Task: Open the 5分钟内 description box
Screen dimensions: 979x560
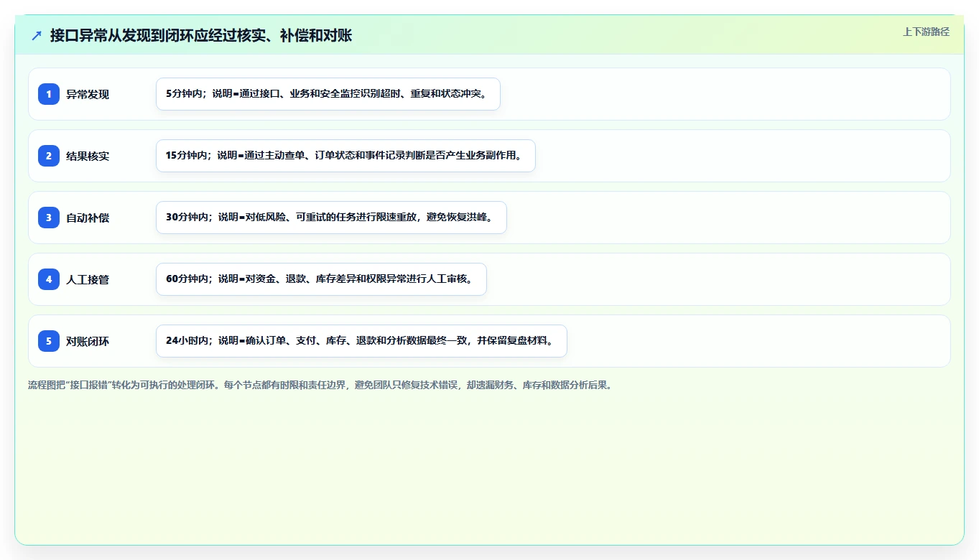Action: click(x=328, y=94)
